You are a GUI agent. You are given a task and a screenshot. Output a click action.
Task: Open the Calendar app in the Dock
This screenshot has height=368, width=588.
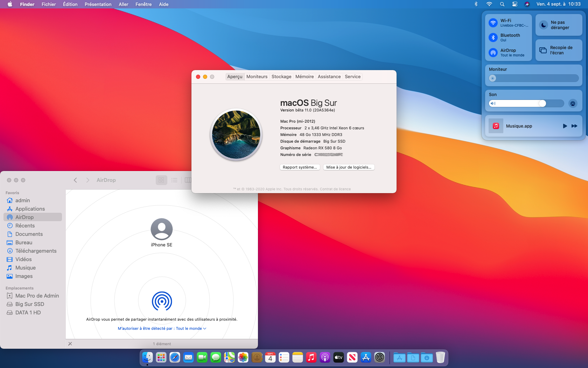pyautogui.click(x=270, y=357)
